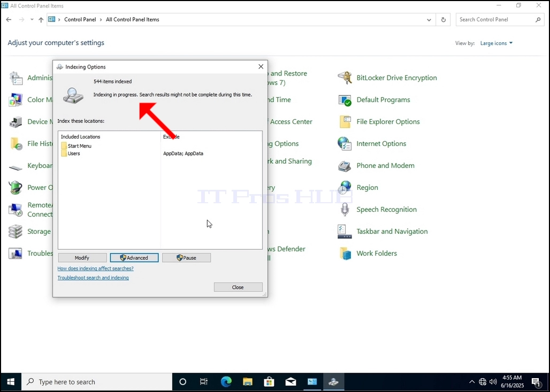Open Microsoft Edge from taskbar

click(x=226, y=382)
